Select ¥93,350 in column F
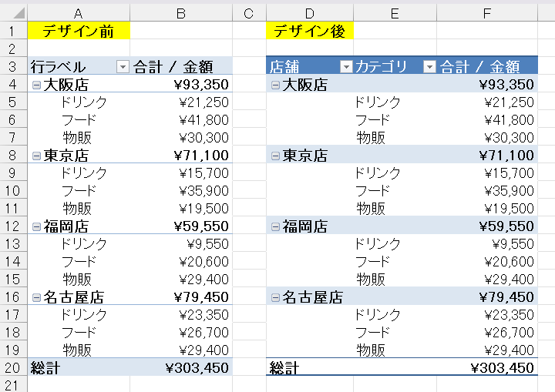The height and width of the screenshot is (392, 555). coord(506,85)
